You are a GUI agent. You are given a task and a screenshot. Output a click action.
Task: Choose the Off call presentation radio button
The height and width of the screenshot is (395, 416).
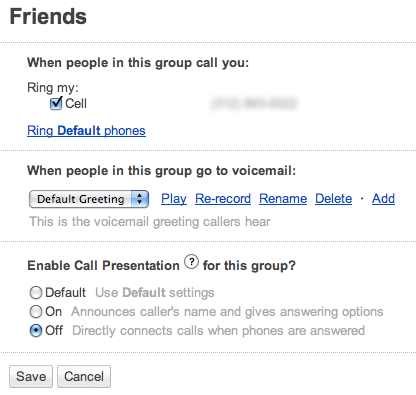pos(36,331)
